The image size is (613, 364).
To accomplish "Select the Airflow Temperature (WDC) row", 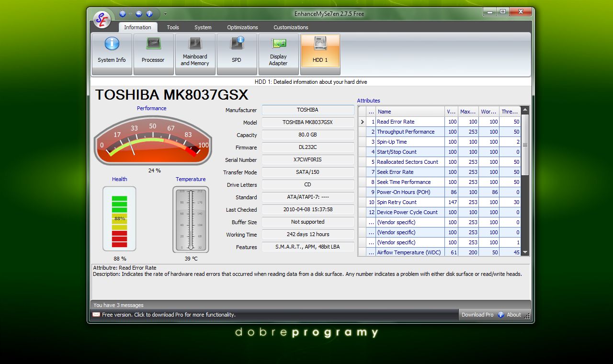I will [x=439, y=252].
